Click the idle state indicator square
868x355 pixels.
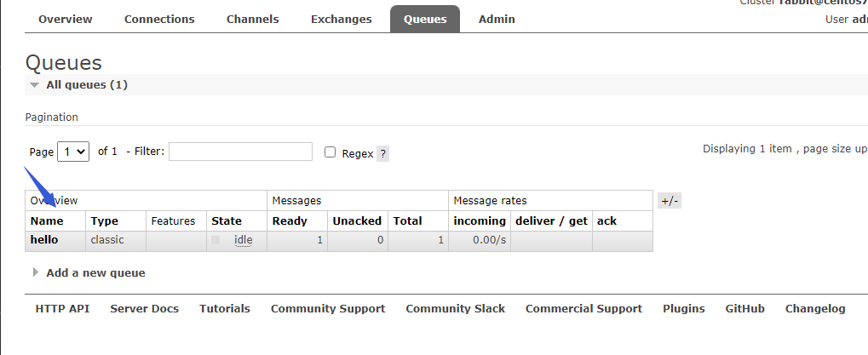tap(216, 240)
